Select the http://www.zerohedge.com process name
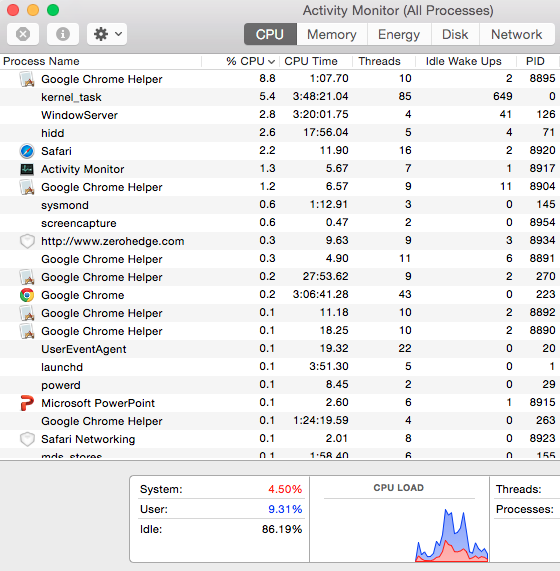This screenshot has width=560, height=571. (x=113, y=241)
